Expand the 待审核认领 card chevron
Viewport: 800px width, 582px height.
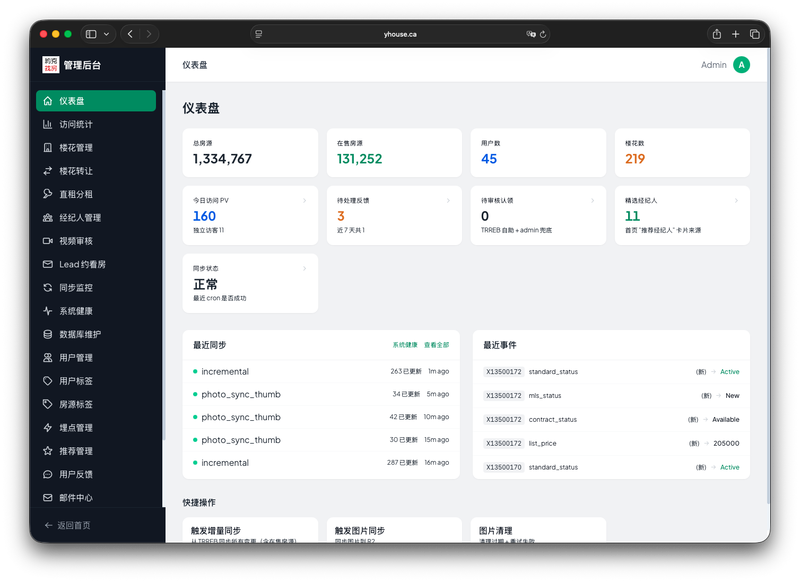pyautogui.click(x=592, y=200)
